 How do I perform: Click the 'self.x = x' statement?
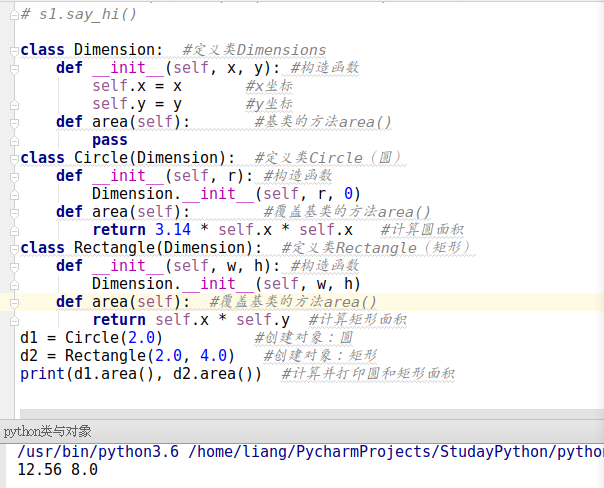pos(137,86)
